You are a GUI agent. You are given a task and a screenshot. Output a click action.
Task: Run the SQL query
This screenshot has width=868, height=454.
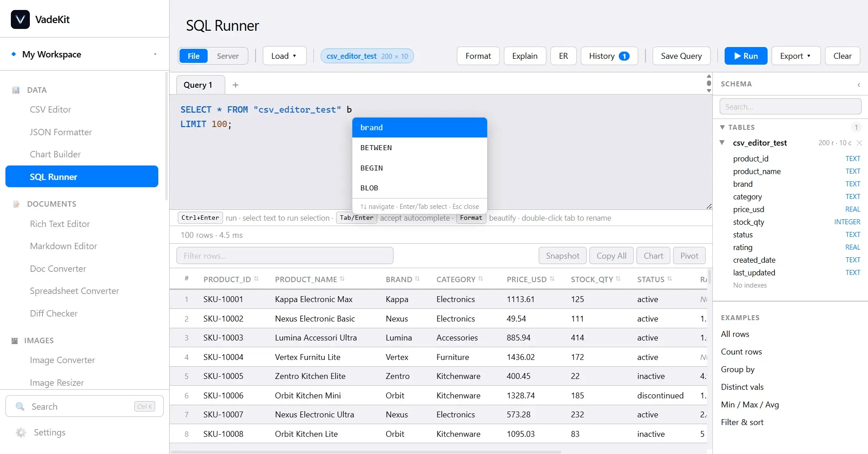pyautogui.click(x=746, y=56)
